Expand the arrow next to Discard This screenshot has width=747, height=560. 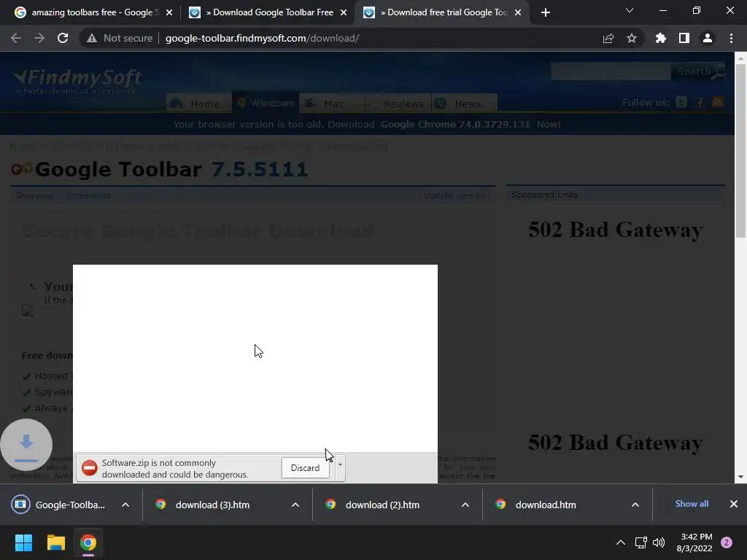pyautogui.click(x=340, y=465)
